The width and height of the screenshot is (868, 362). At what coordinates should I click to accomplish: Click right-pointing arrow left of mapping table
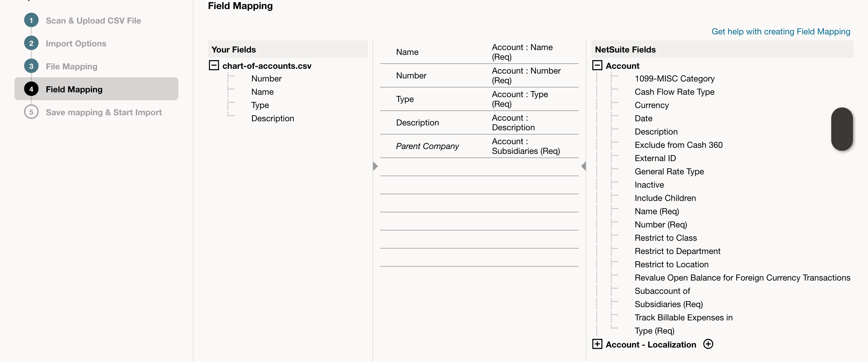(x=375, y=166)
